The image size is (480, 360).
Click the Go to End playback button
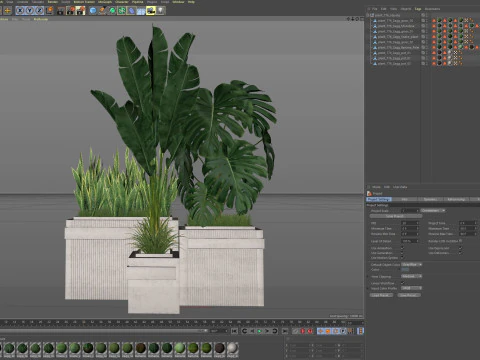(x=285, y=331)
